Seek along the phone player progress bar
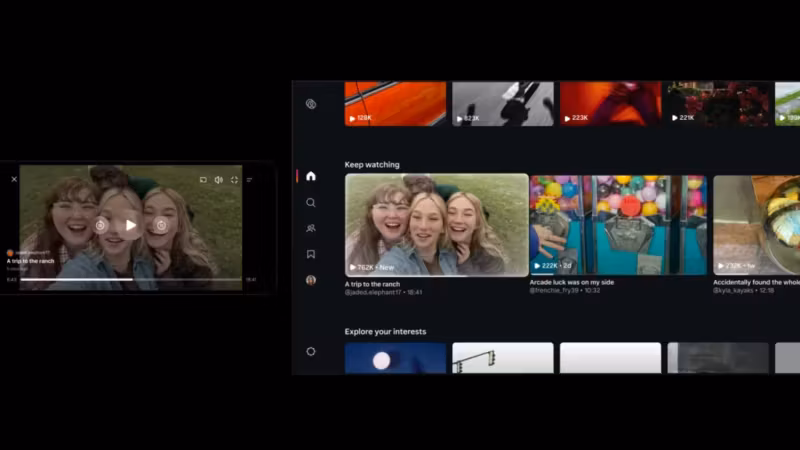The image size is (800, 450). tap(131, 280)
